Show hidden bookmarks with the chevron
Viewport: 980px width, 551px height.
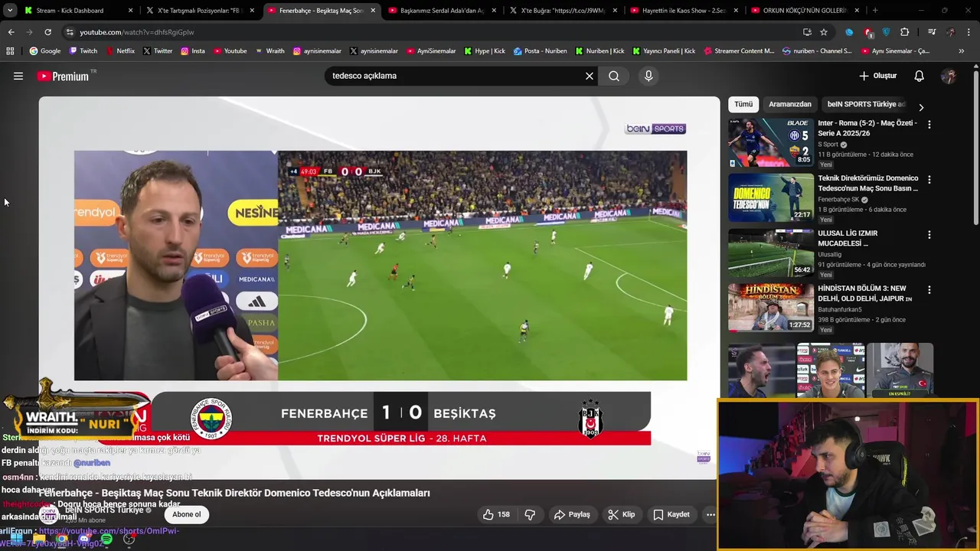pos(961,51)
